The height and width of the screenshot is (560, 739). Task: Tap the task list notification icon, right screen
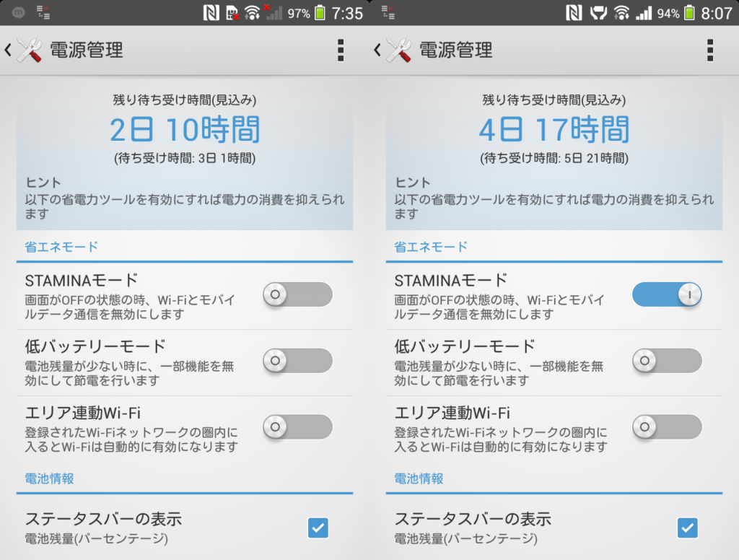[x=388, y=13]
